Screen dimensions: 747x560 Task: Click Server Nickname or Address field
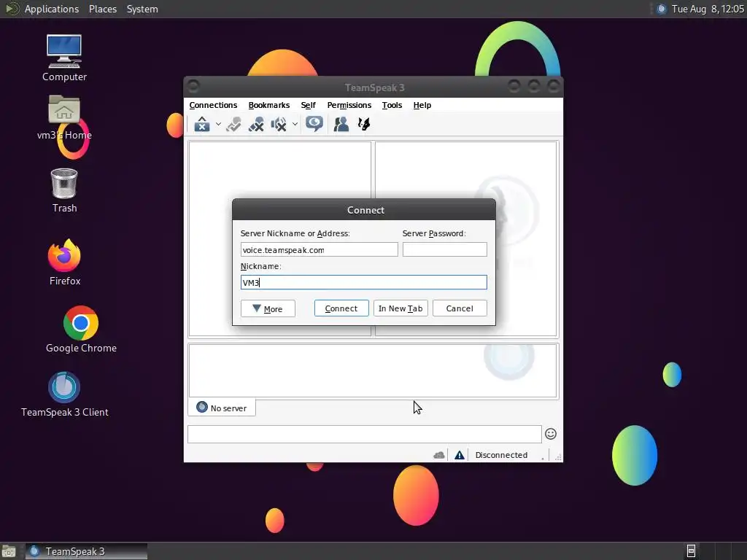coord(320,249)
